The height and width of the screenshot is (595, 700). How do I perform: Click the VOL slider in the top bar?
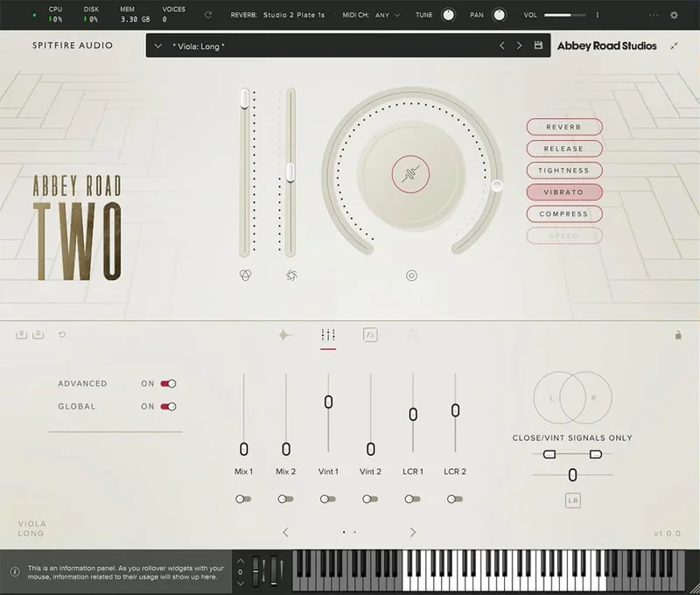(x=564, y=15)
